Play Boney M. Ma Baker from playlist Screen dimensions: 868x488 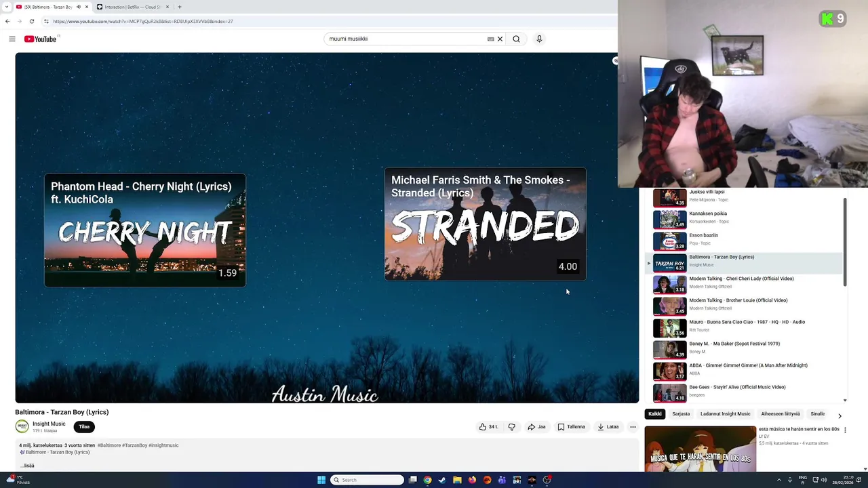click(x=743, y=349)
